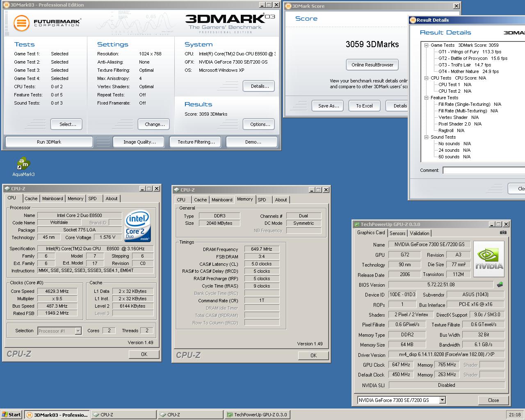Image resolution: width=525 pixels, height=420 pixels.
Task: Click Save As in 3DMark Score
Action: tap(329, 106)
